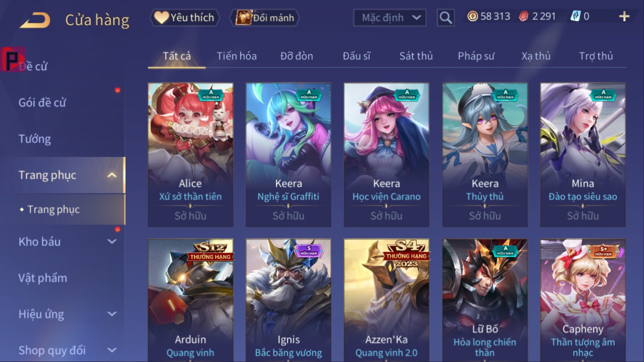The image size is (644, 362).
Task: Tap the blue voucher currency icon
Action: 575,16
